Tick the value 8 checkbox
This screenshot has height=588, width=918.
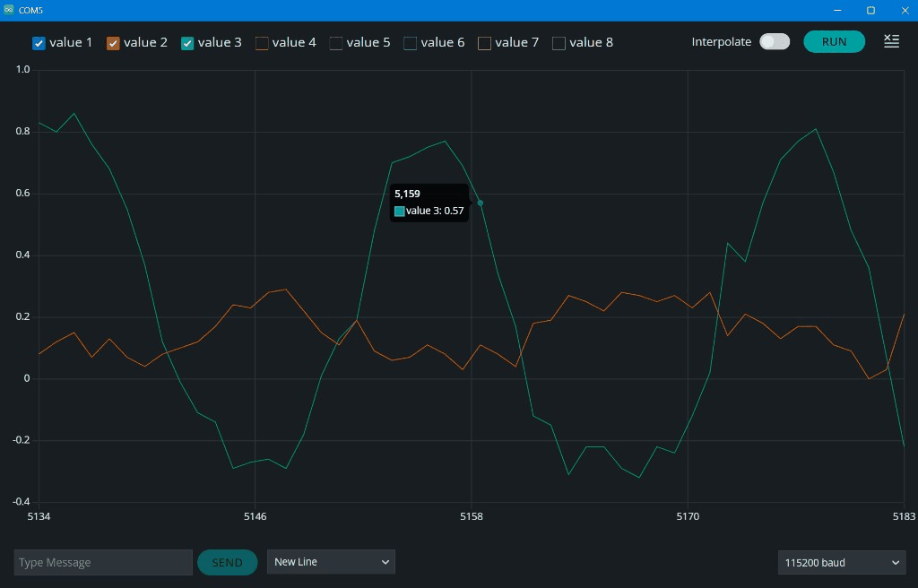pyautogui.click(x=559, y=43)
